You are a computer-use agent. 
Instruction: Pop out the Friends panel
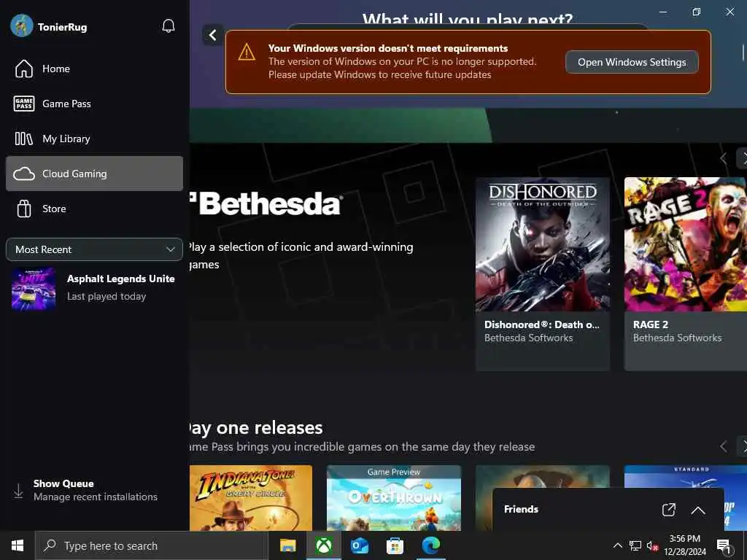click(668, 510)
